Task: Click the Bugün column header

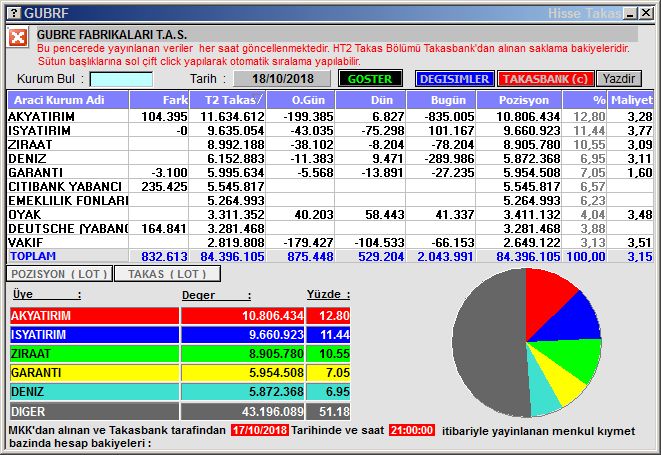Action: 441,100
